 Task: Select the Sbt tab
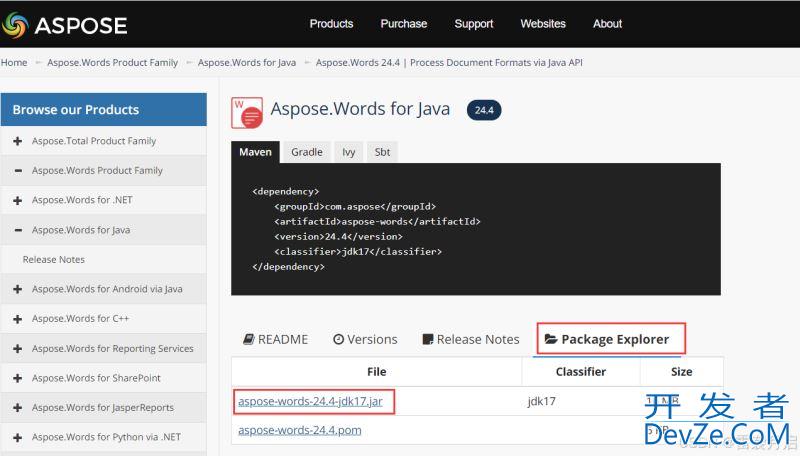click(x=382, y=152)
